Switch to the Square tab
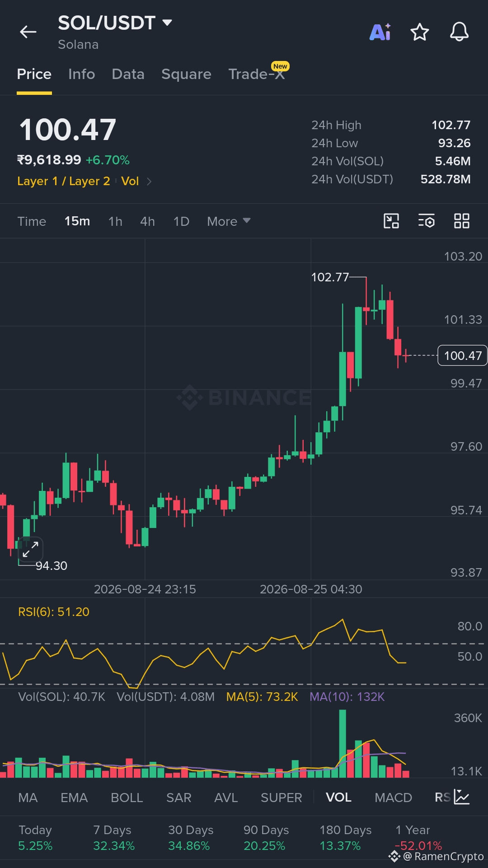 187,74
